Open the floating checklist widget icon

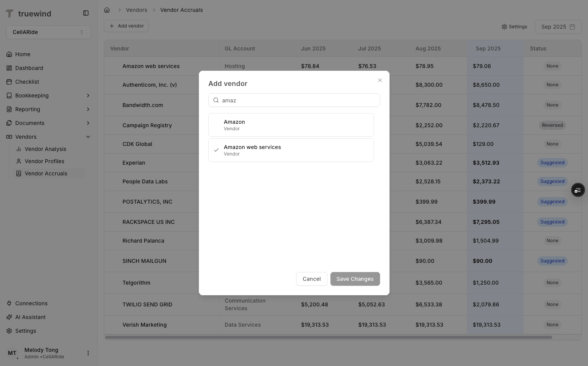pos(578,190)
